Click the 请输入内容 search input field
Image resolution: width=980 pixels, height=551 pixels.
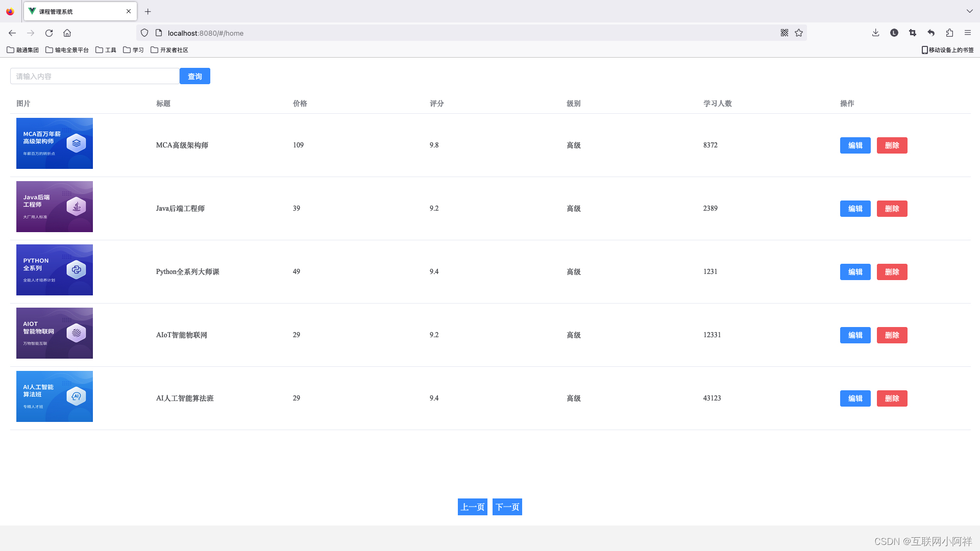click(x=95, y=77)
